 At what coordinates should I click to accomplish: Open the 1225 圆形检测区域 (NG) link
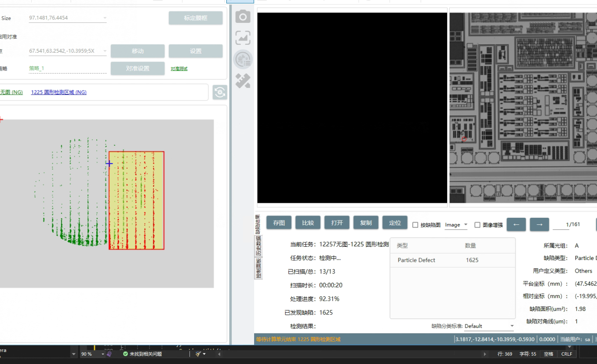click(x=59, y=92)
